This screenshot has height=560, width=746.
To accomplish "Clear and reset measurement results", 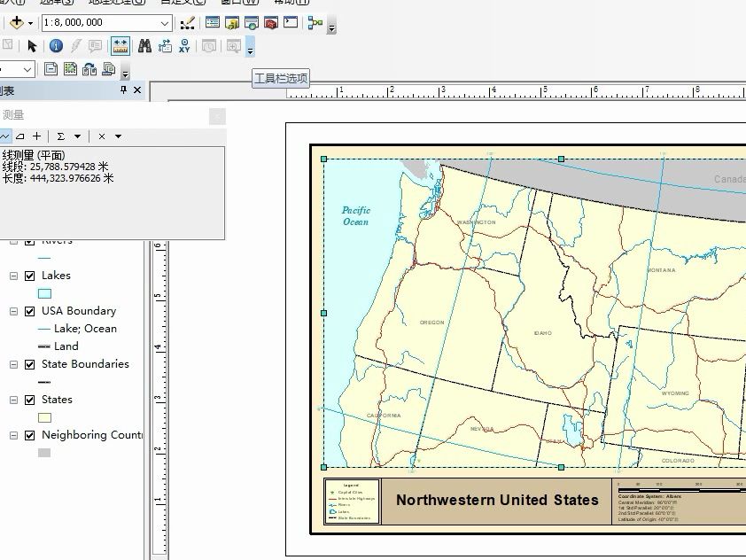I will pyautogui.click(x=102, y=136).
